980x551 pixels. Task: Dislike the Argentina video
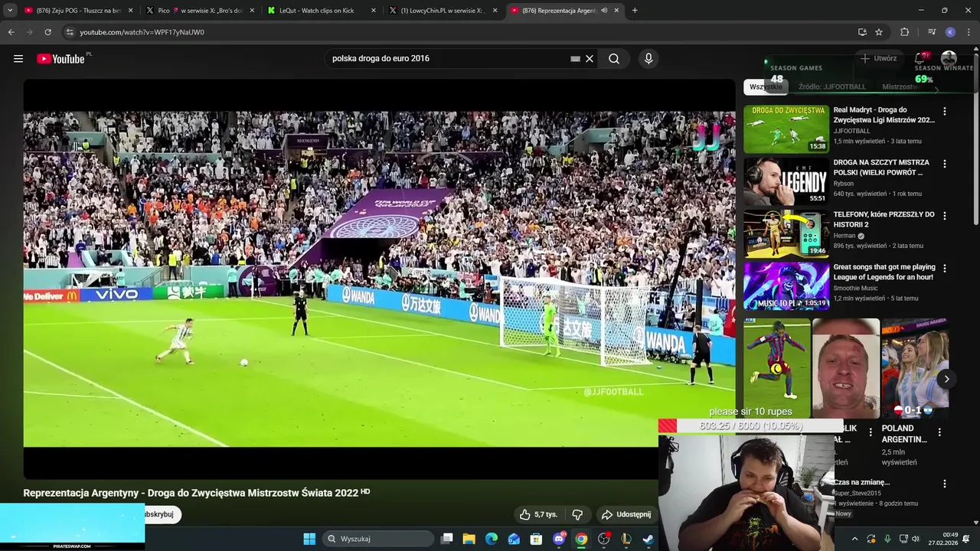coord(578,515)
